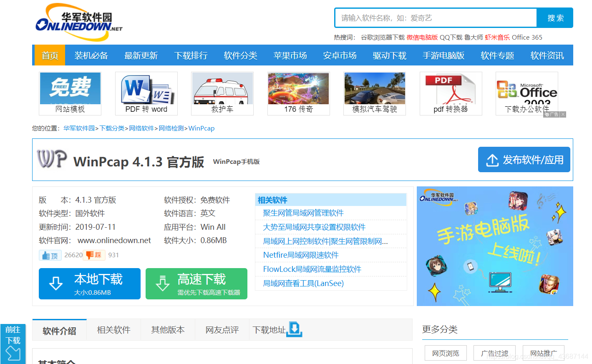
Task: Open 软件资讯 navigation item
Action: click(x=547, y=55)
